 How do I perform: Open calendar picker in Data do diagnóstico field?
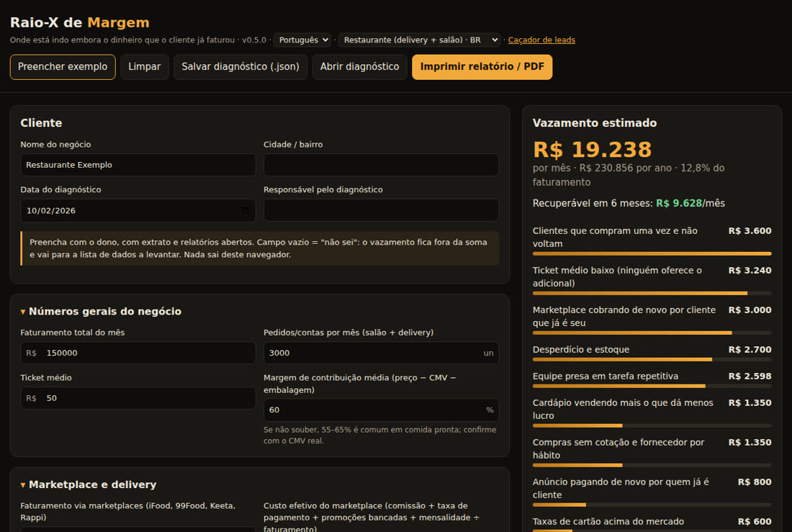coord(245,211)
